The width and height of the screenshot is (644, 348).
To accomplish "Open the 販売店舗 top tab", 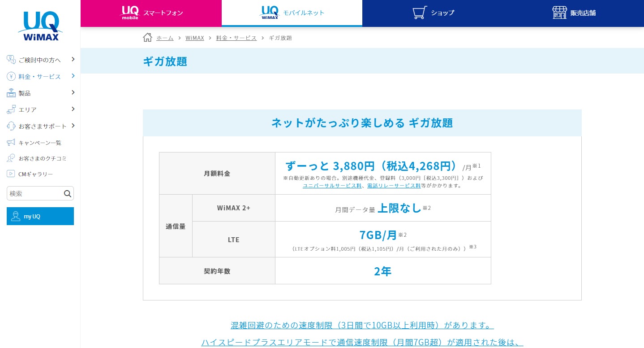I will [574, 13].
